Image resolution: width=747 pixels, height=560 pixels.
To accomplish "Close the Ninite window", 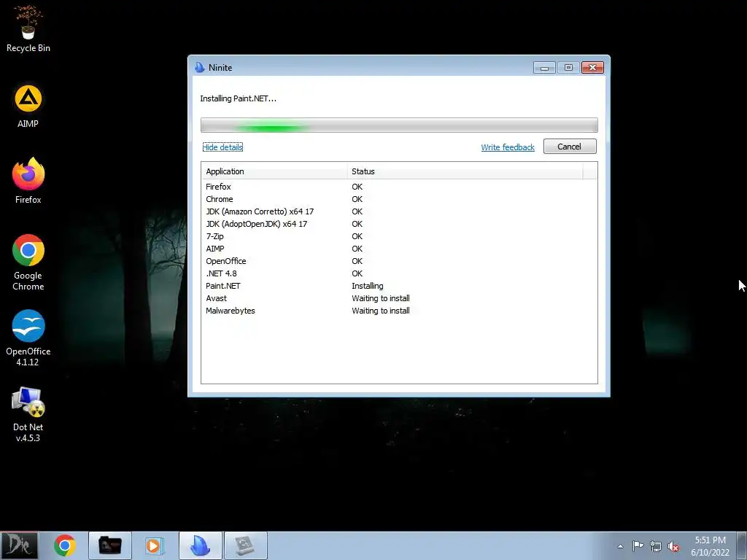I will (x=592, y=68).
